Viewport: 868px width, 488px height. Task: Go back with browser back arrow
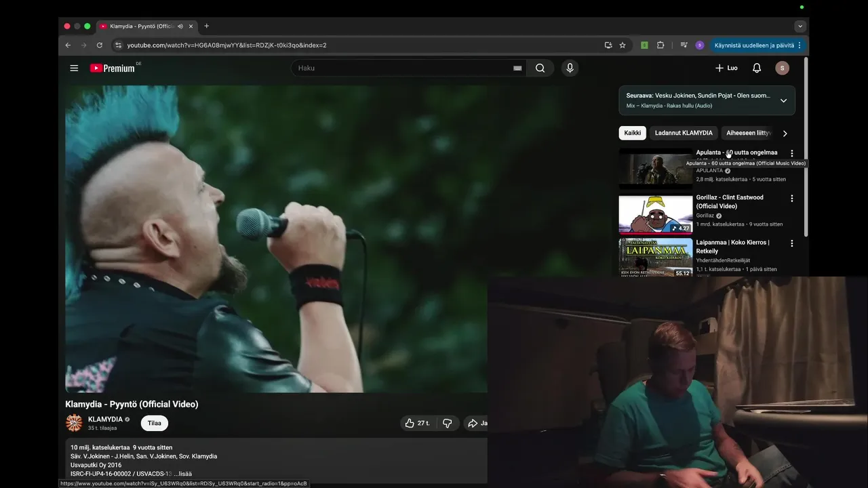[68, 45]
